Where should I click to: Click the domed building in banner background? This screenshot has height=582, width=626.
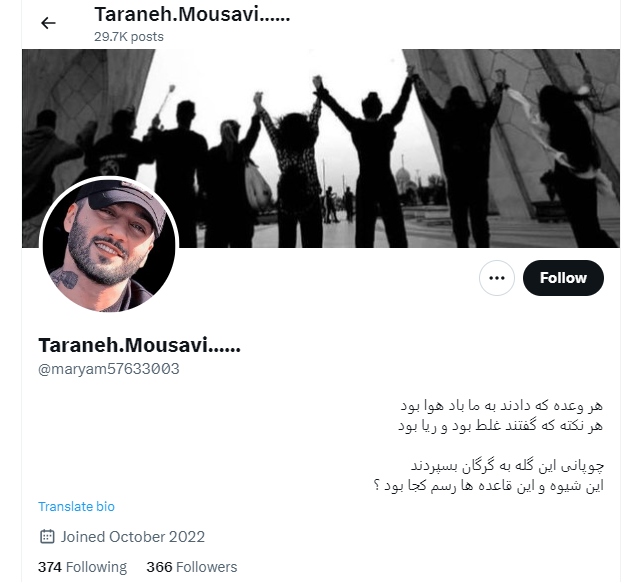406,180
